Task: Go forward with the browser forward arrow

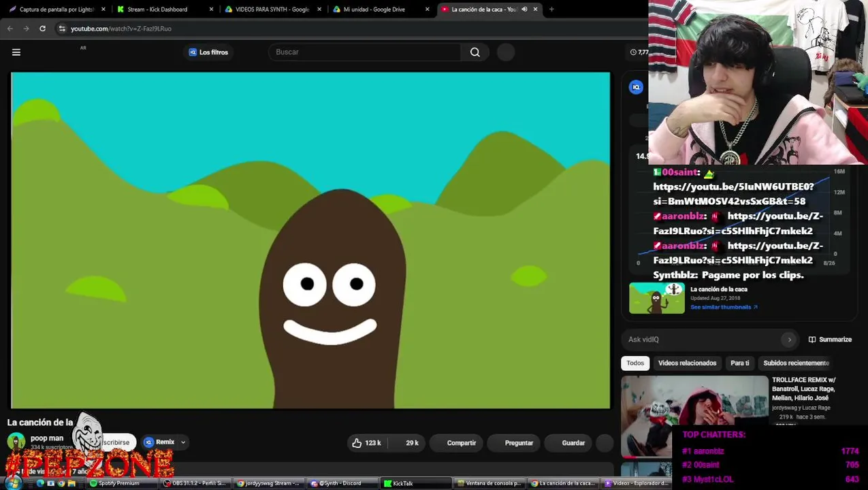Action: coord(26,29)
